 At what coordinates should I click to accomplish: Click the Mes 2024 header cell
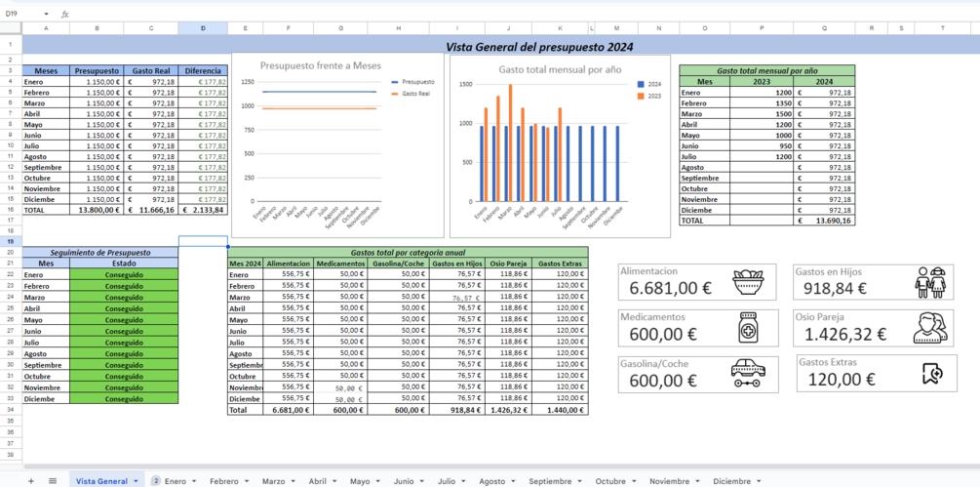(x=246, y=264)
